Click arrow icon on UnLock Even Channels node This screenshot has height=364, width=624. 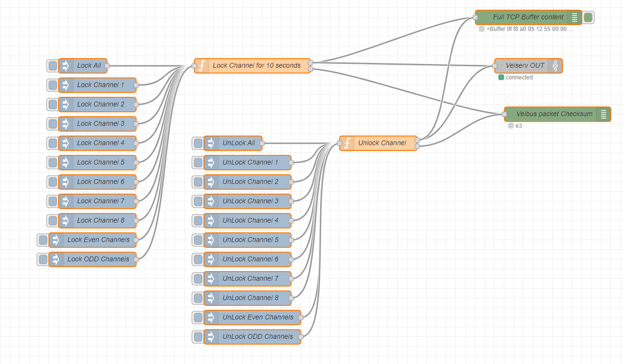point(211,318)
